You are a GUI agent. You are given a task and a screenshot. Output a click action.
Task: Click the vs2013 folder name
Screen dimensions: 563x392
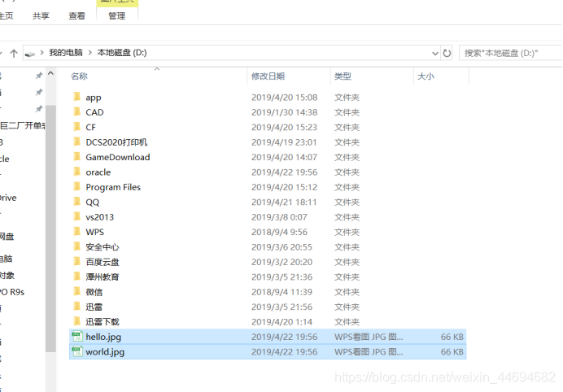[100, 217]
